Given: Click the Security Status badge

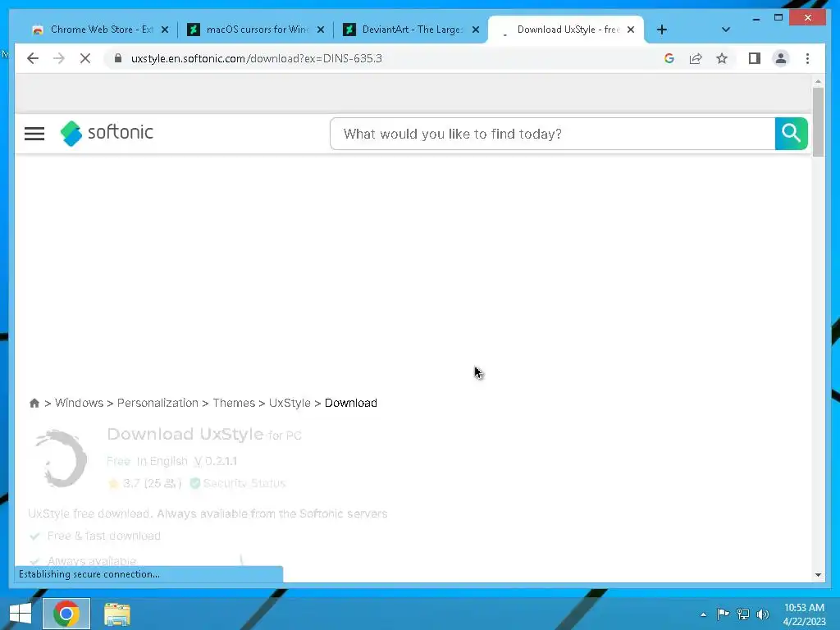Looking at the screenshot, I should pyautogui.click(x=238, y=483).
